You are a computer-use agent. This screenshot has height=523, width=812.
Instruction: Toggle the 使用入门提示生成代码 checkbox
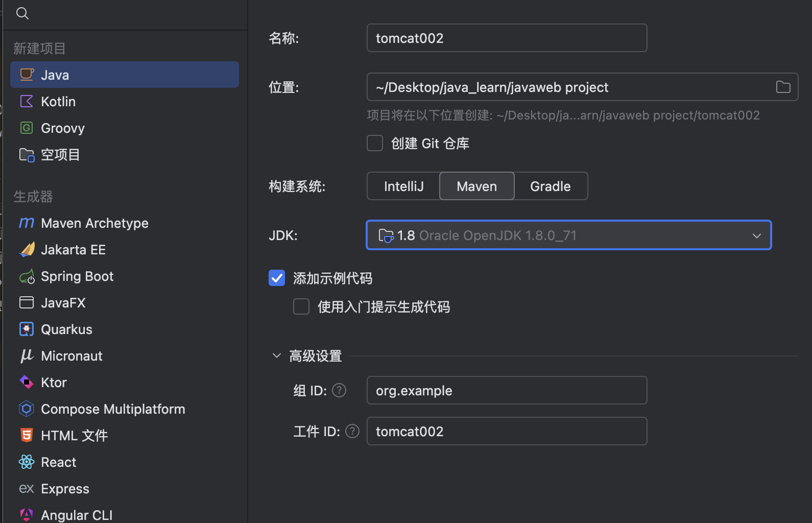point(301,307)
